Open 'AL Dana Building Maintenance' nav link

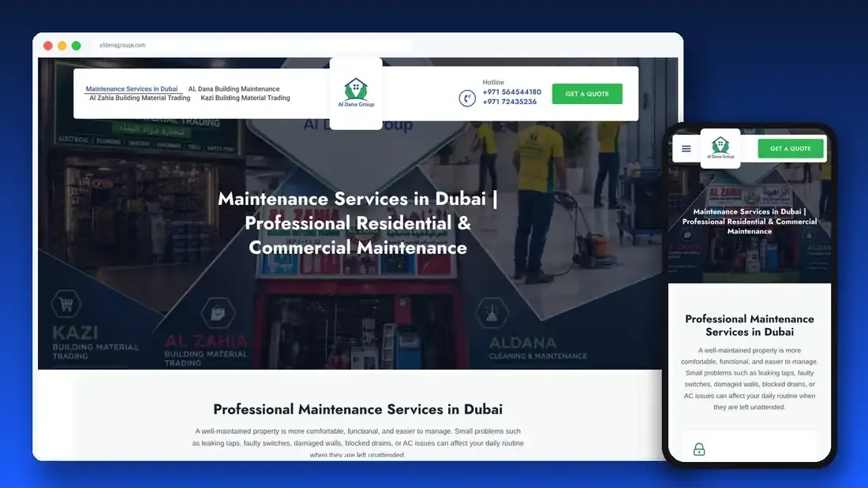234,88
